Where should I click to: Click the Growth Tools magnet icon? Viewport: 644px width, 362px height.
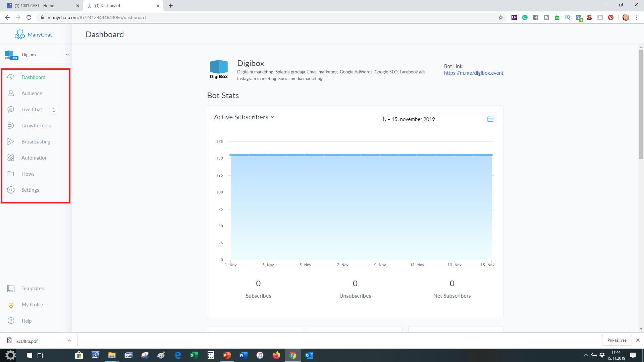pos(11,126)
